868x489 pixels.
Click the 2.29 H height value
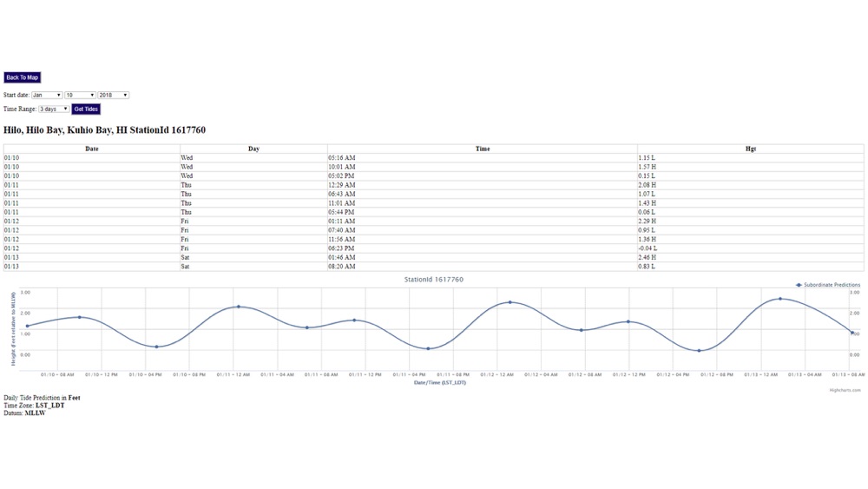pyautogui.click(x=648, y=221)
